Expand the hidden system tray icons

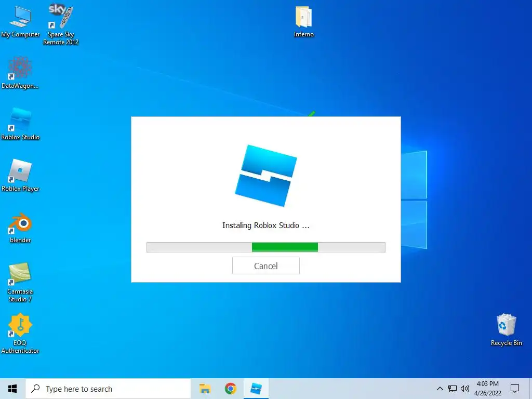tap(440, 389)
